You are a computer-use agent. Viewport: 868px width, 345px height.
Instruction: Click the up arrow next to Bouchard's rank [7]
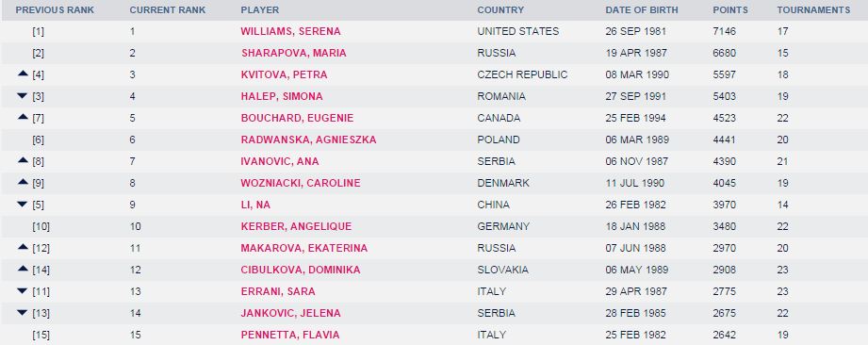coord(23,116)
